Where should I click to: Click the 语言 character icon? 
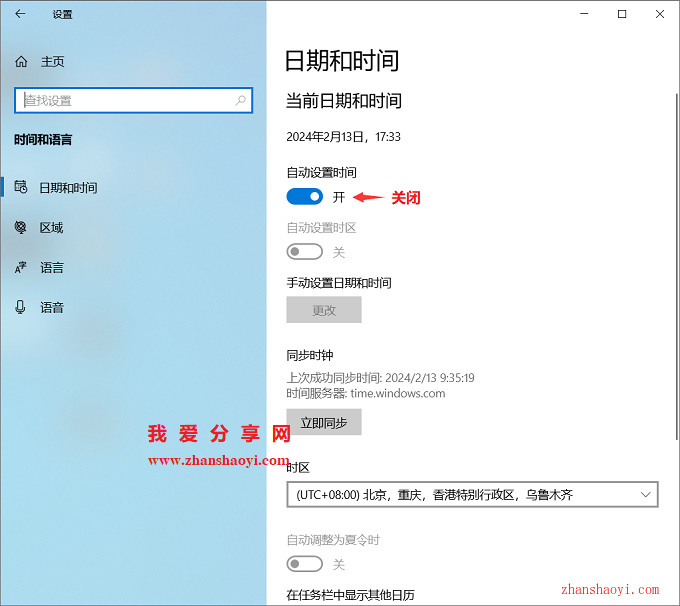pos(20,267)
